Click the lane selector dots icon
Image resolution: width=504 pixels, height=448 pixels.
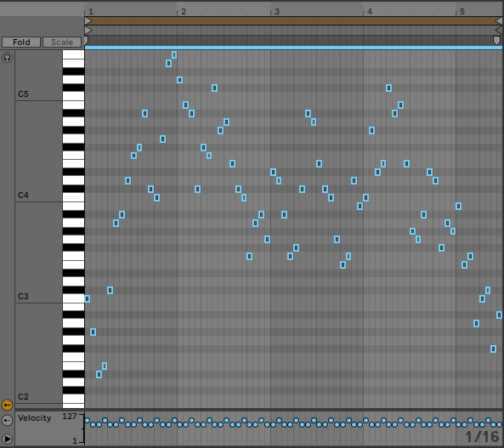[x=7, y=420]
